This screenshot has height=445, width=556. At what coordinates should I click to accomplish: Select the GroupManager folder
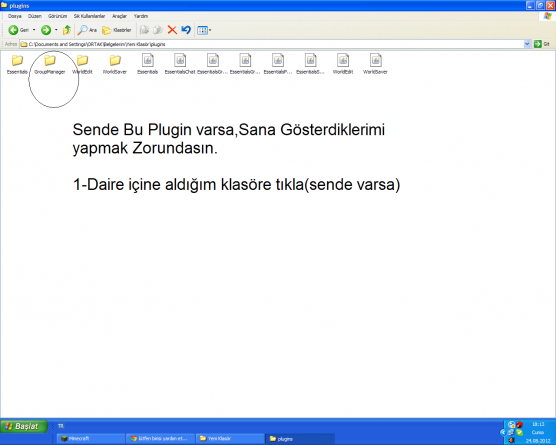coord(50,64)
